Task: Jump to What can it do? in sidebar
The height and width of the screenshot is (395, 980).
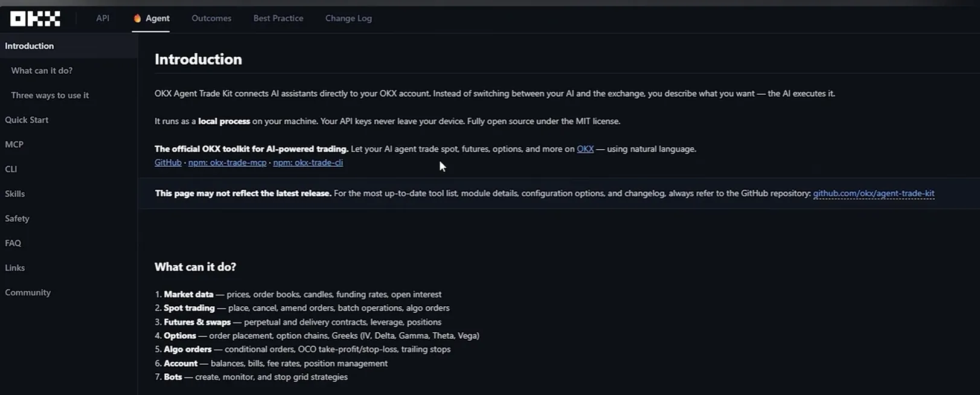Action: tap(42, 71)
